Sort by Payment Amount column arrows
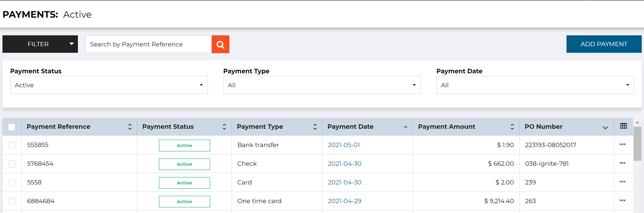The image size is (644, 213). click(x=512, y=127)
